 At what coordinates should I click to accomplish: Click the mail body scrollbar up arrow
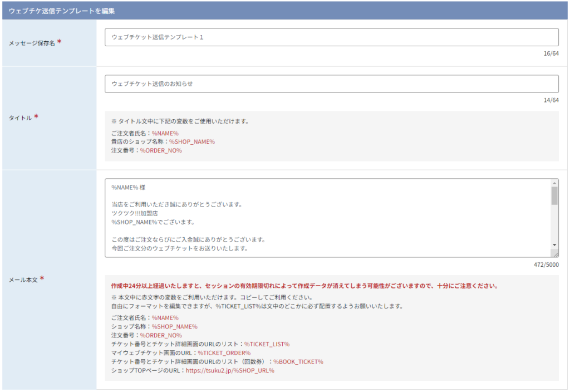(x=554, y=183)
